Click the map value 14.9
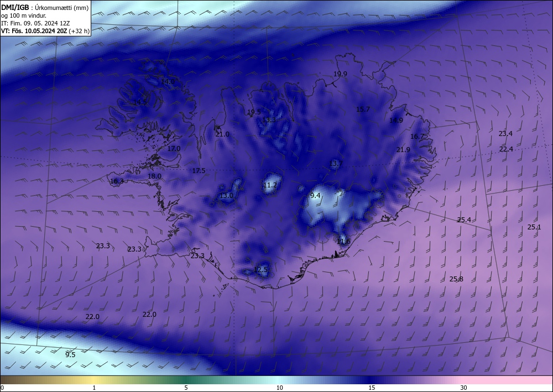The height and width of the screenshot is (392, 553). (x=396, y=121)
